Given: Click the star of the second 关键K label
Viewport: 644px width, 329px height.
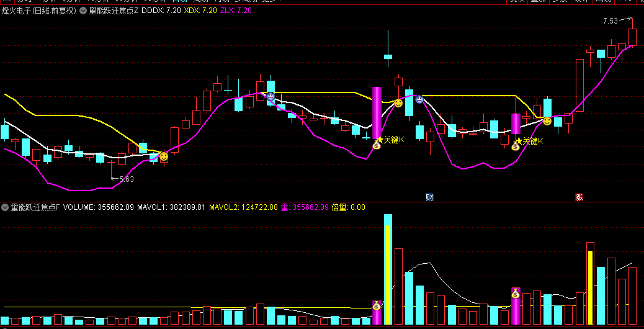Looking at the screenshot, I should tap(519, 142).
